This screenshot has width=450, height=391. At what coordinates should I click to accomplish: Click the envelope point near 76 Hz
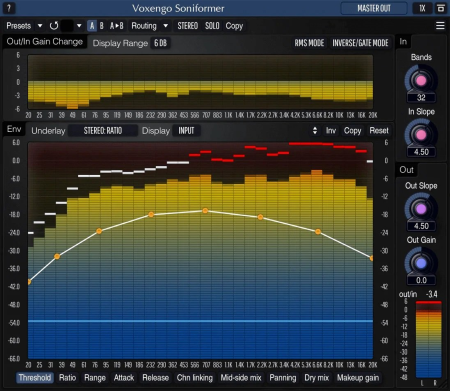point(99,231)
